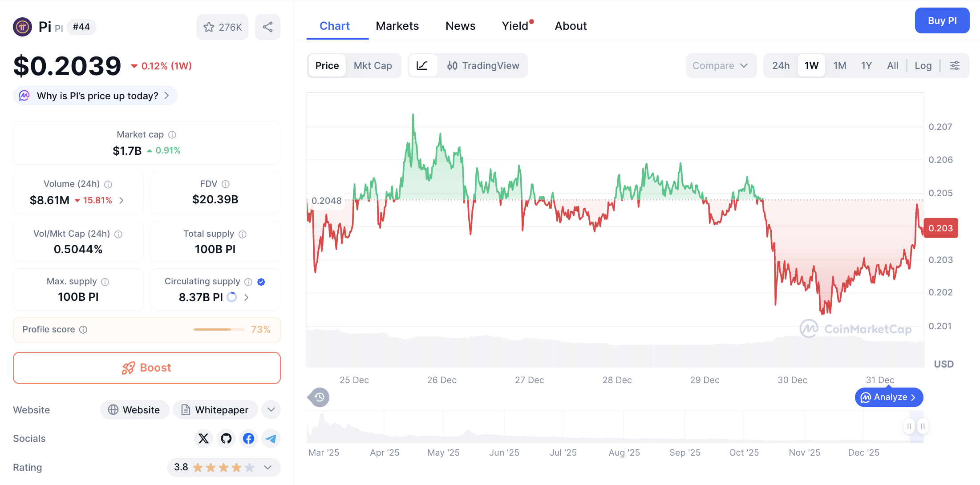Click the Buy PI button
This screenshot has width=980, height=485.
pyautogui.click(x=942, y=20)
